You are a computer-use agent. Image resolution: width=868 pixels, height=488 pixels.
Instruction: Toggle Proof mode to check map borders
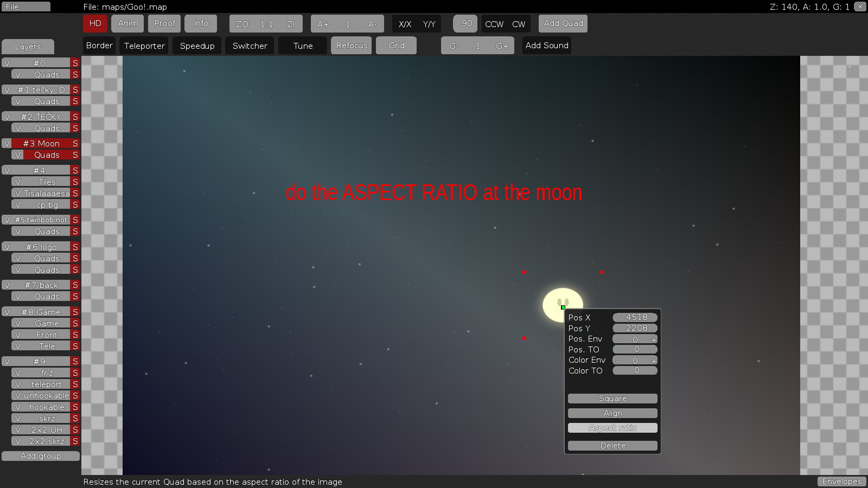point(164,23)
